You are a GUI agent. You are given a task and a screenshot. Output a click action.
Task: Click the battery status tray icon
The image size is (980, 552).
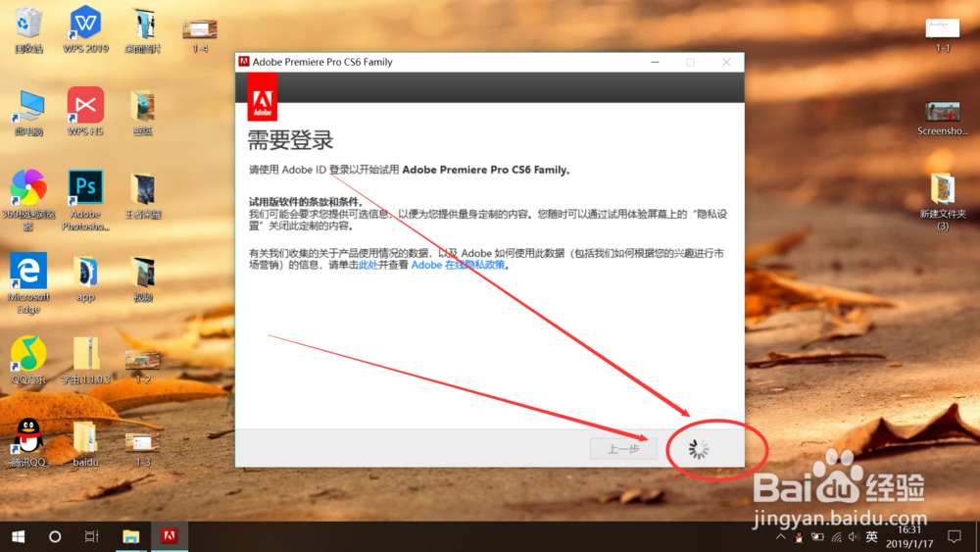817,536
